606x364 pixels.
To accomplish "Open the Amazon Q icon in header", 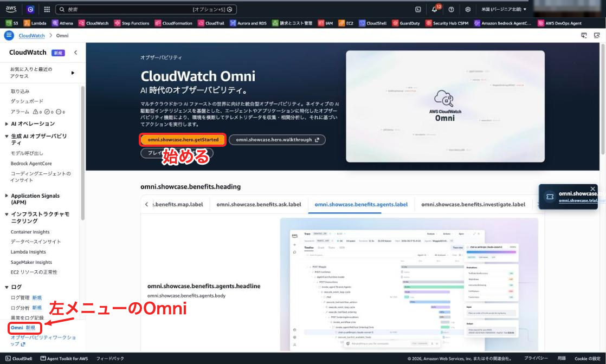I will pos(30,9).
